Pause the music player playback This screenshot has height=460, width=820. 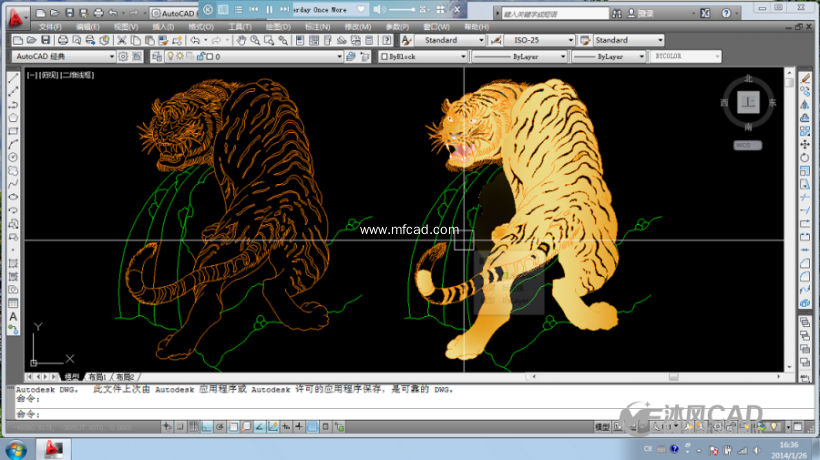pos(269,9)
